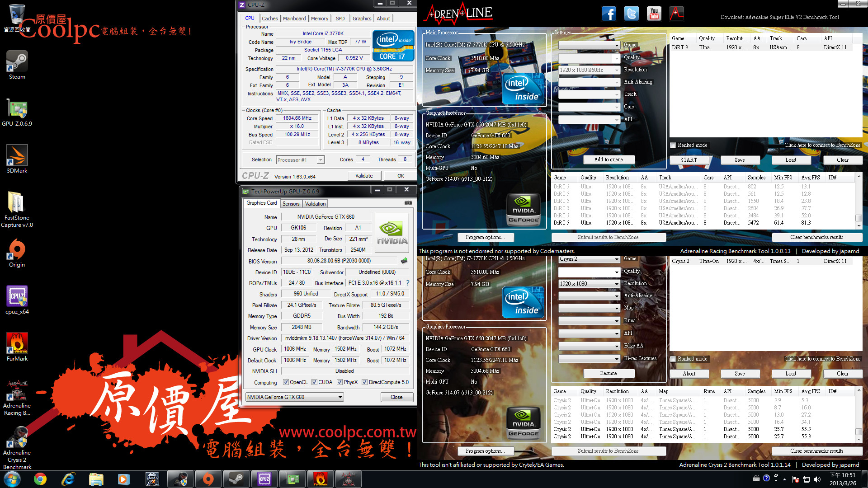Image resolution: width=868 pixels, height=488 pixels.
Task: Switch to the SPD tab in CPU-Z
Action: [340, 19]
